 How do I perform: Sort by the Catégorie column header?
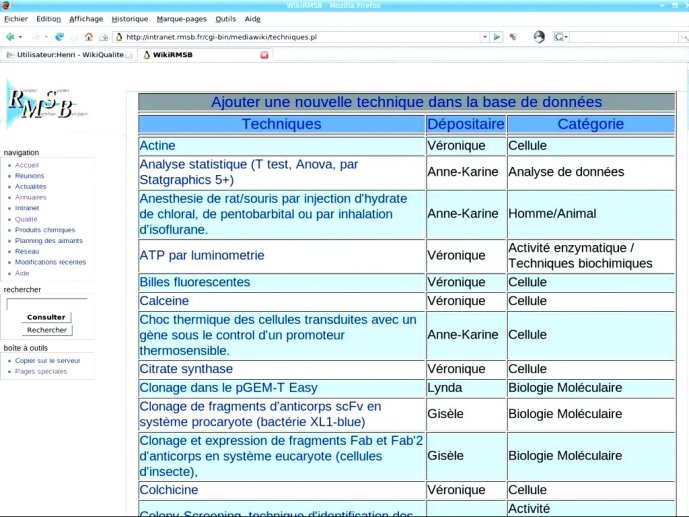[x=591, y=124]
